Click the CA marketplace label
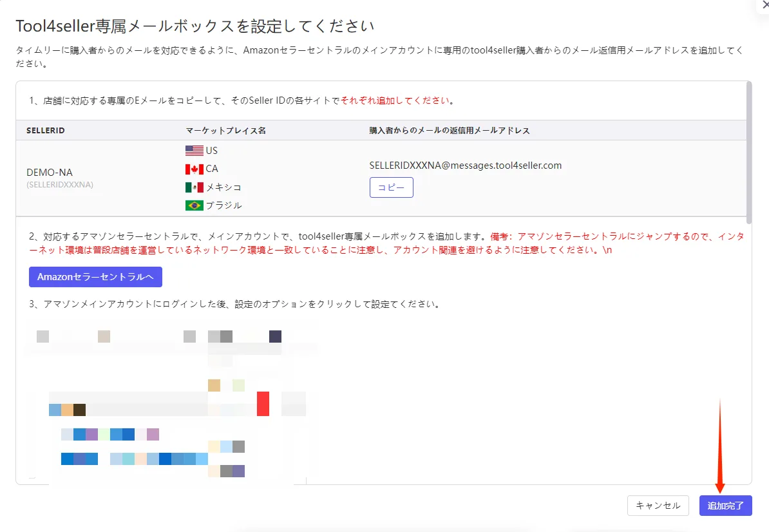Screen dimensions: 769x532 [x=211, y=169]
